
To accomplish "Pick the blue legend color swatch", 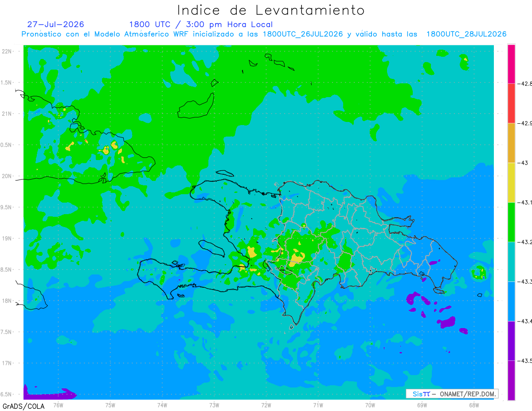I will click(x=511, y=301).
